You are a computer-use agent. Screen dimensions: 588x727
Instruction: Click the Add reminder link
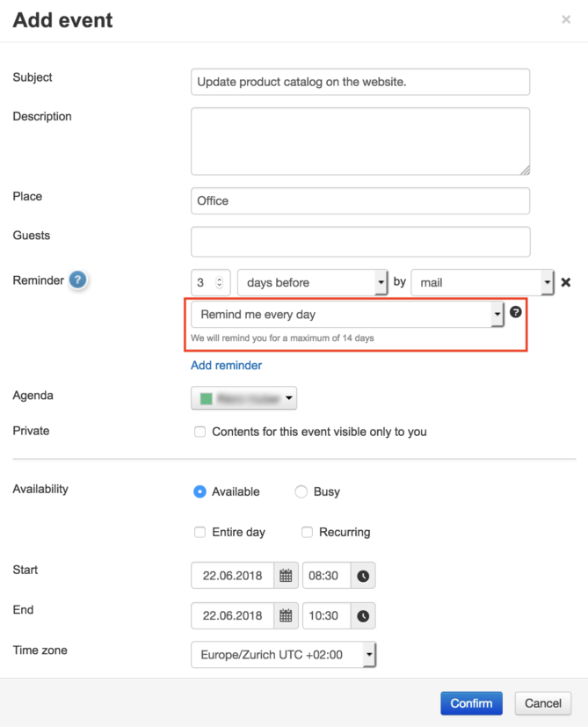[226, 365]
